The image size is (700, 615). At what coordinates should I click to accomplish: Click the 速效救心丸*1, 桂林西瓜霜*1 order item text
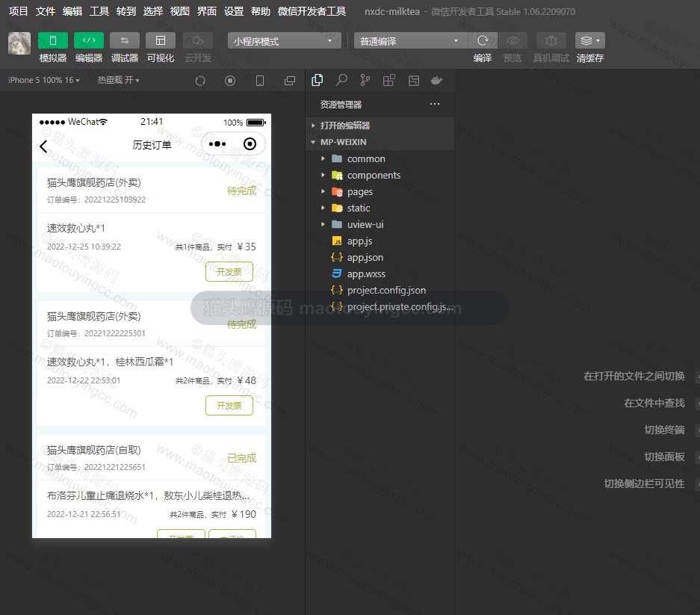point(110,362)
